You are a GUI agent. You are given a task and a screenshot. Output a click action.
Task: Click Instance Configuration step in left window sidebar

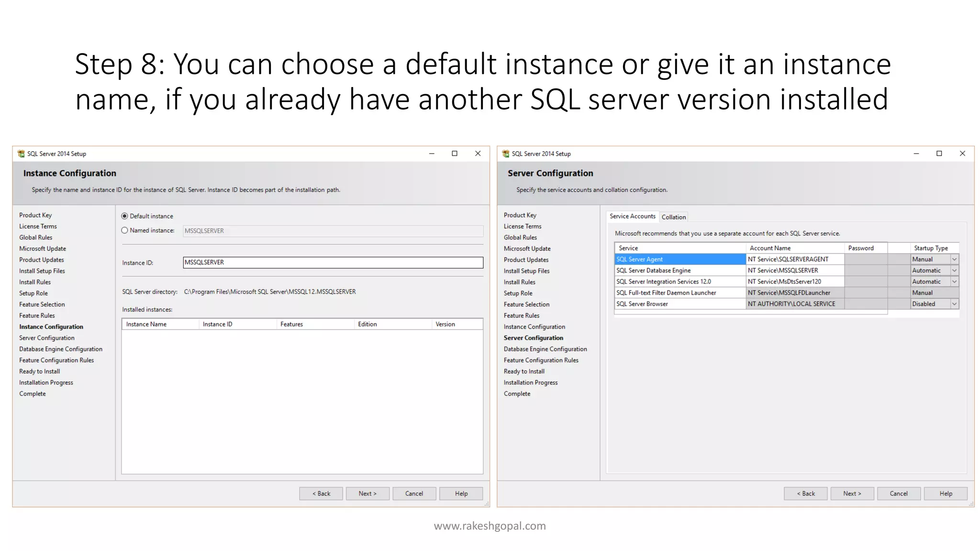pyautogui.click(x=51, y=327)
